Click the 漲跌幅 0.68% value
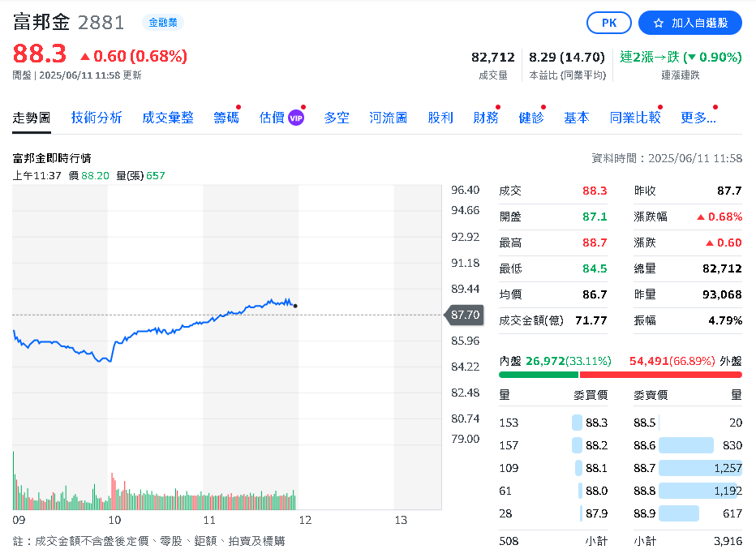The width and height of the screenshot is (756, 558). pos(719,217)
